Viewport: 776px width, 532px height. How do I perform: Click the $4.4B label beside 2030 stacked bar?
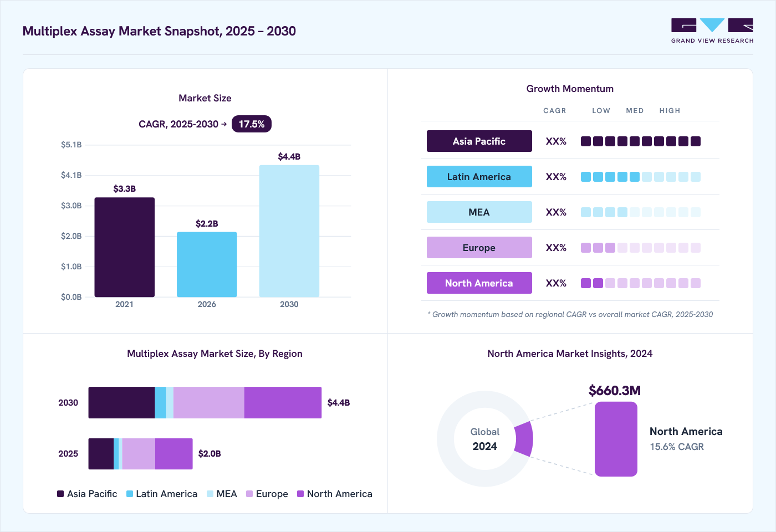pyautogui.click(x=339, y=403)
